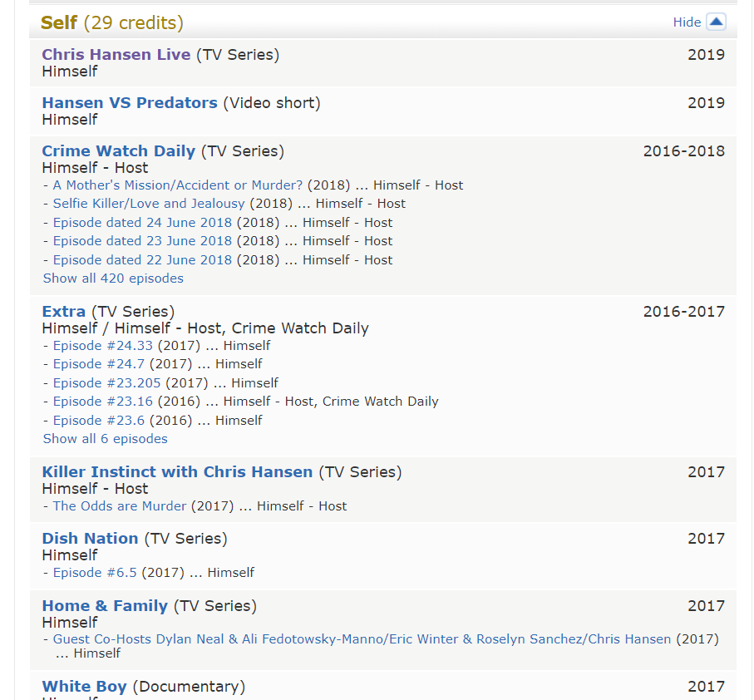754x700 pixels.
Task: Open The Odds are Murder episode
Action: point(119,506)
